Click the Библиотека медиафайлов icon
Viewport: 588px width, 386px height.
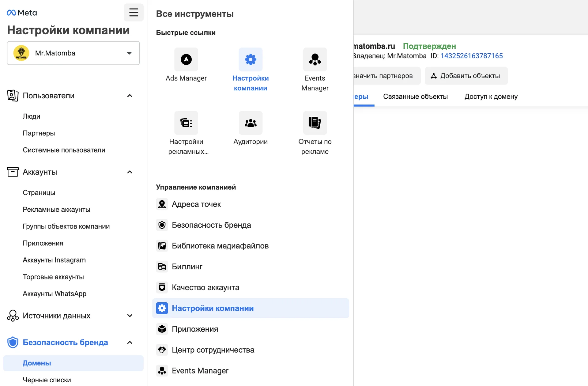(x=162, y=246)
